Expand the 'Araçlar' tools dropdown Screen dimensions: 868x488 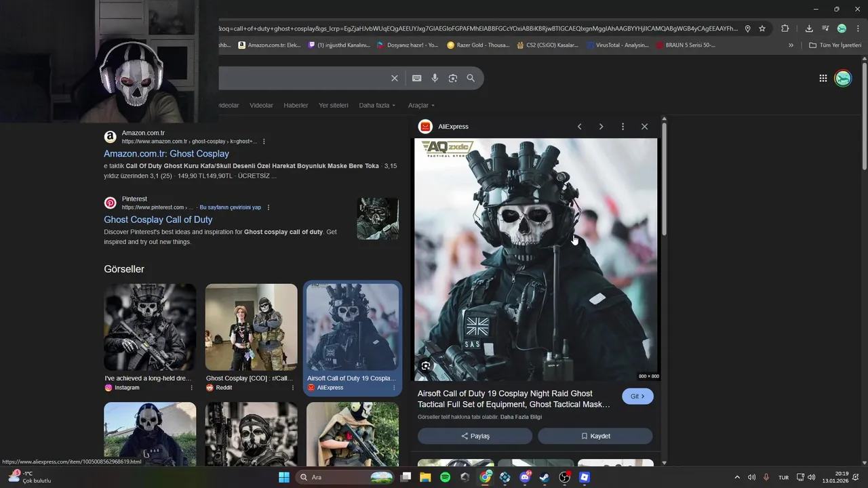[x=421, y=106]
